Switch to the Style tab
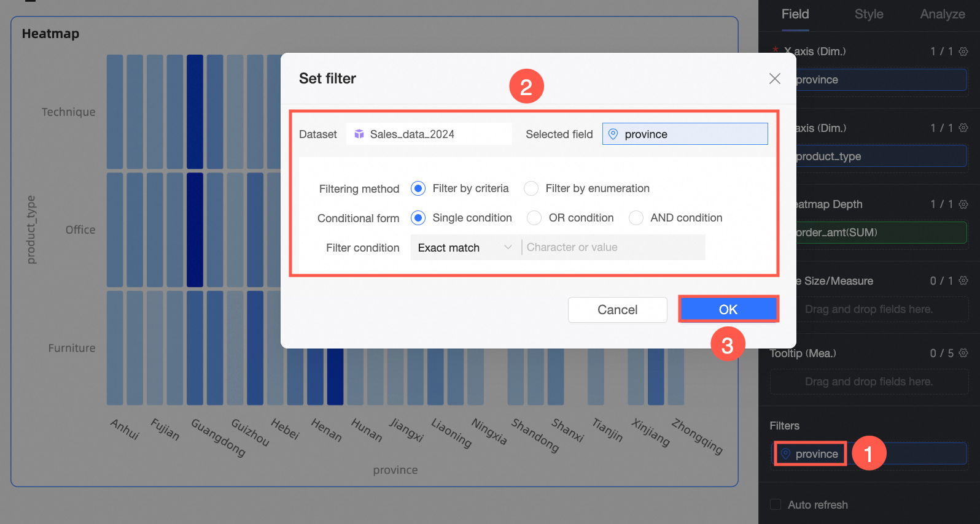Viewport: 980px width, 524px height. click(869, 14)
